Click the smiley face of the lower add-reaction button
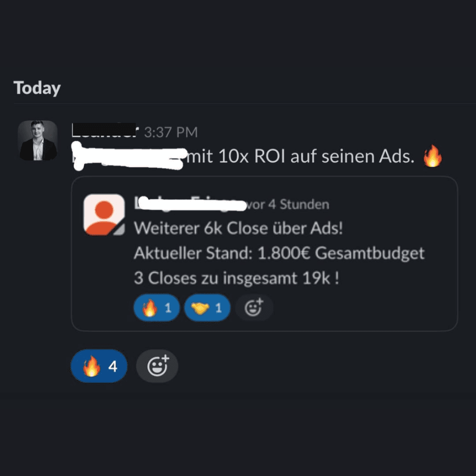 click(x=157, y=367)
